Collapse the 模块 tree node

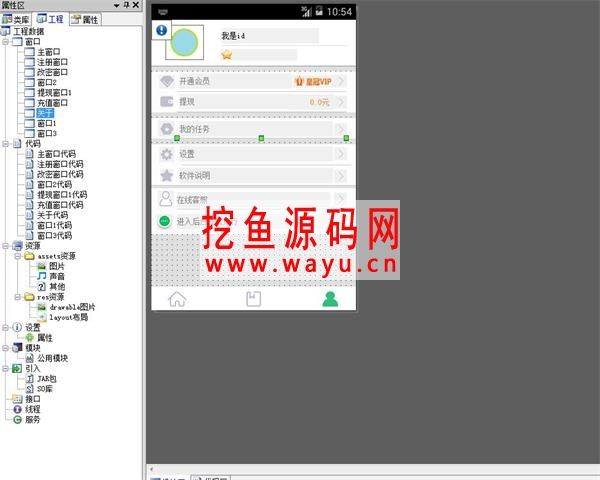(x=5, y=348)
